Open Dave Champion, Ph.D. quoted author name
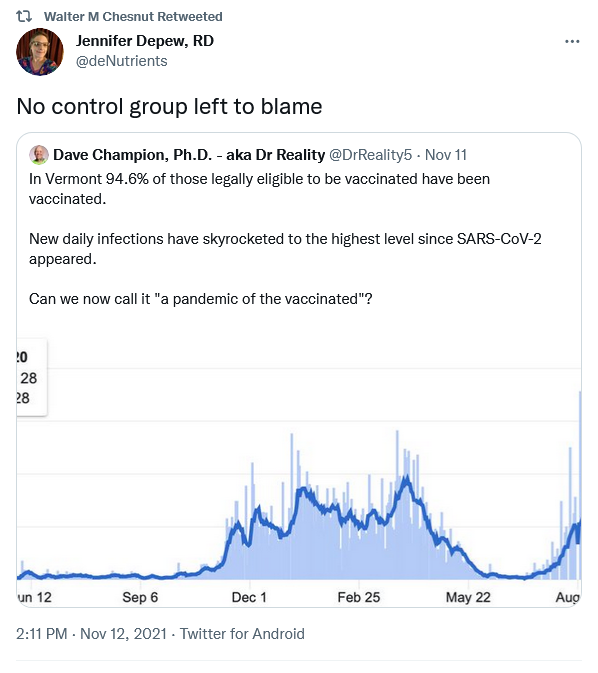Screen dimensions: 598x673 189,155
